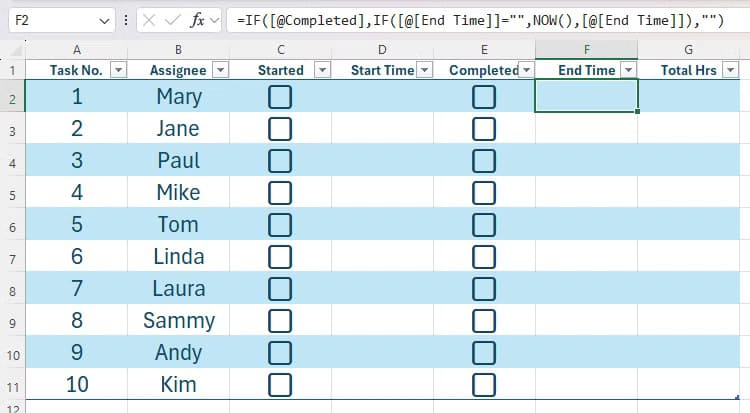Viewport: 750px width, 413px height.
Task: Select column C header
Action: click(x=281, y=50)
